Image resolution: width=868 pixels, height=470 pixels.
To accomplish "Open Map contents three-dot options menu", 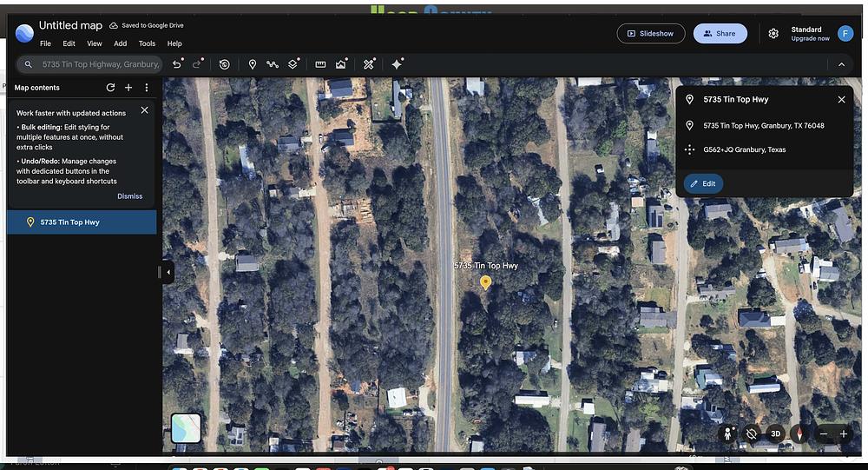I will 147,88.
